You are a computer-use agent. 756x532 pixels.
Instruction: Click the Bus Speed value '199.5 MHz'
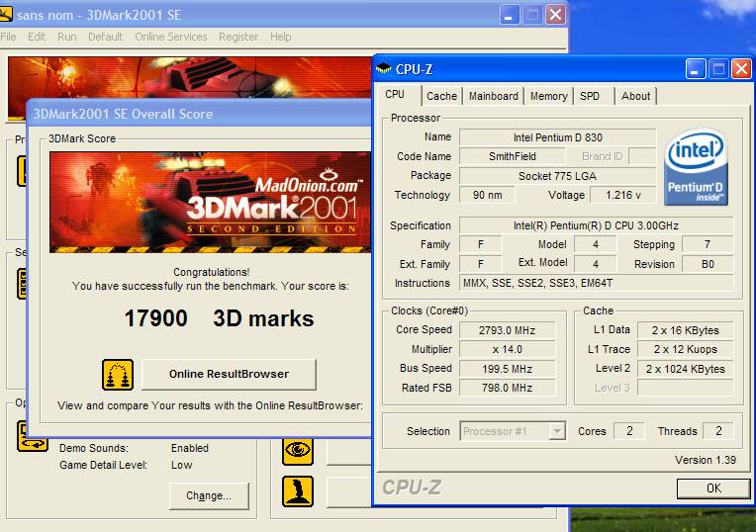pyautogui.click(x=507, y=369)
